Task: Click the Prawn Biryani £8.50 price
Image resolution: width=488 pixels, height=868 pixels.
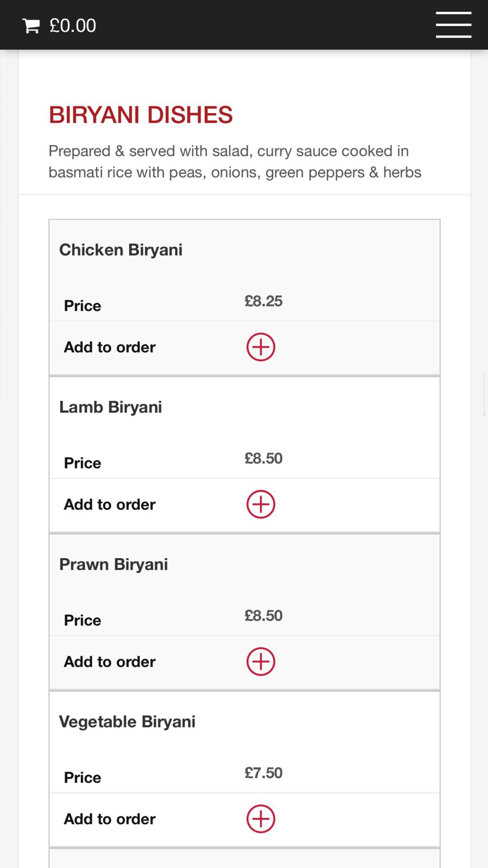Action: point(263,616)
